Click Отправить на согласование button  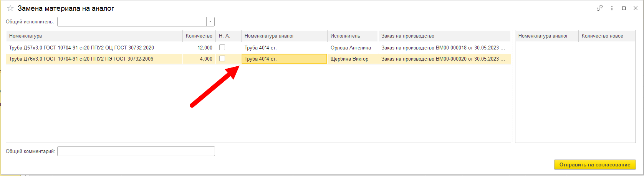(x=595, y=164)
